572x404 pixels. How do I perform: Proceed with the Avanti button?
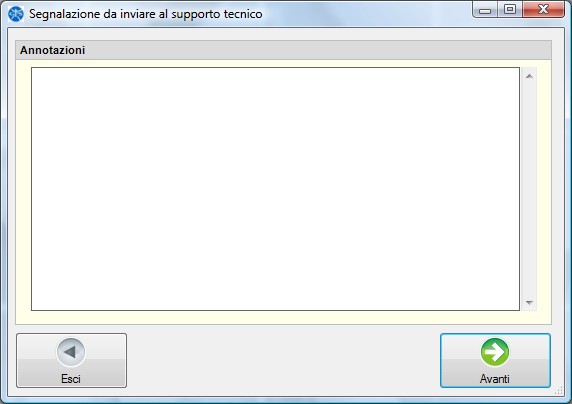coord(495,360)
